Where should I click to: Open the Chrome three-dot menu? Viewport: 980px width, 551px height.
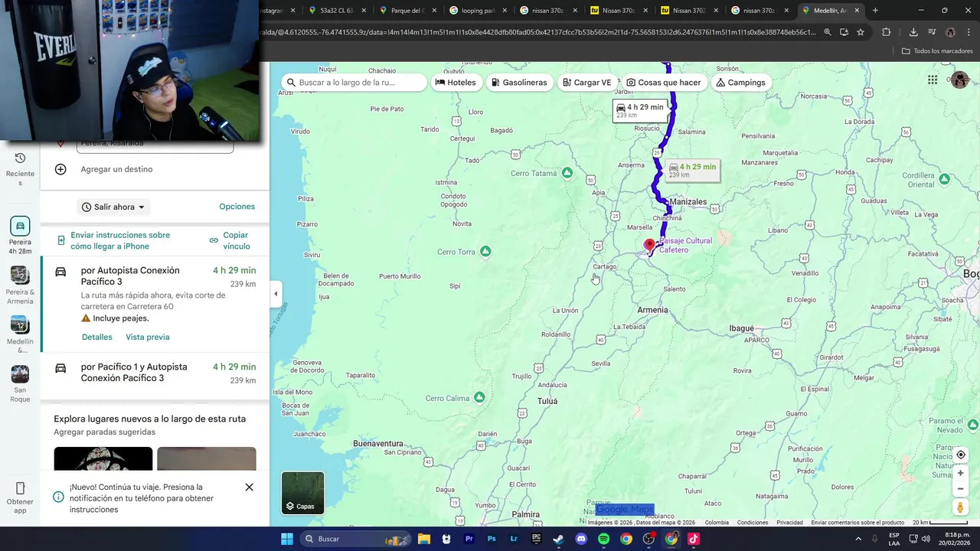[969, 32]
